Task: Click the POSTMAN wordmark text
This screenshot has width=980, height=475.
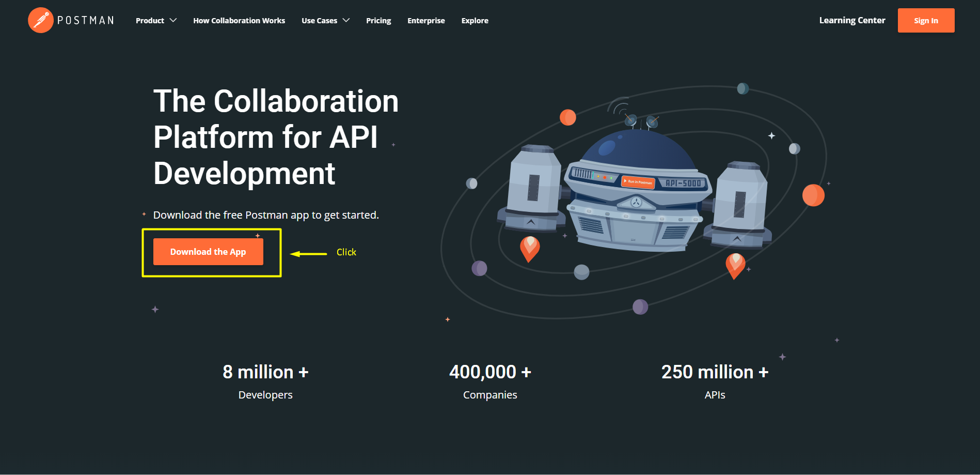Action: pos(86,21)
